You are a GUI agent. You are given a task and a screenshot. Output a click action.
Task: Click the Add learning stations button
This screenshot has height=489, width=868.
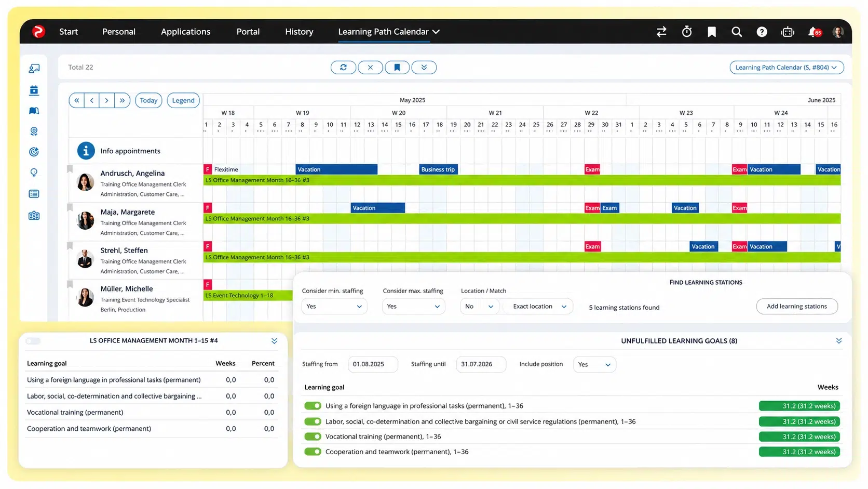[797, 307]
